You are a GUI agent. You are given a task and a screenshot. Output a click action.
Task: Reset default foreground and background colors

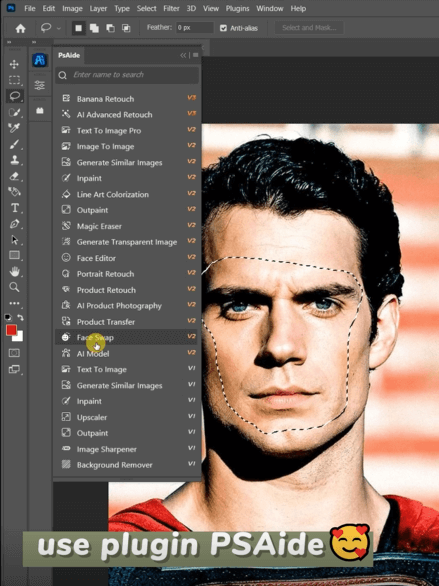tap(8, 318)
